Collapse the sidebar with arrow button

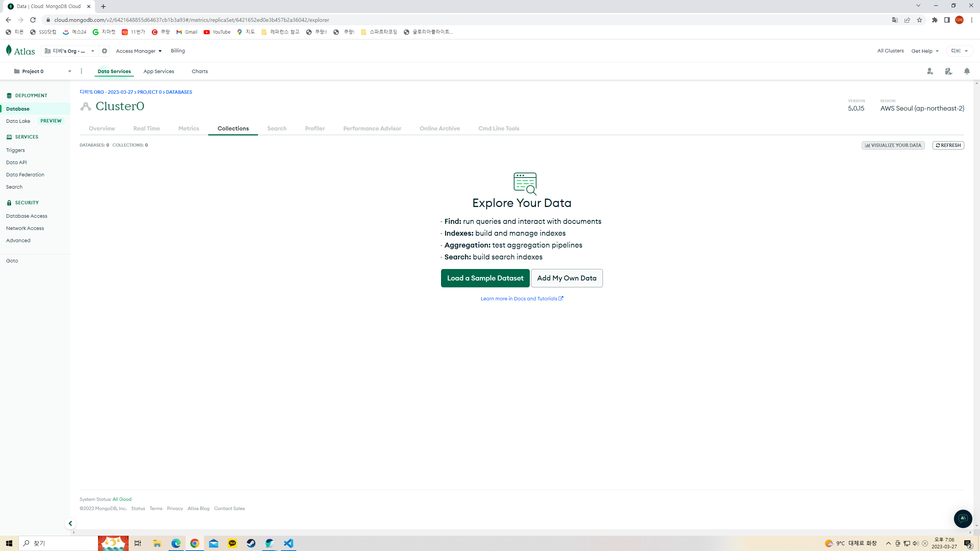click(x=70, y=523)
